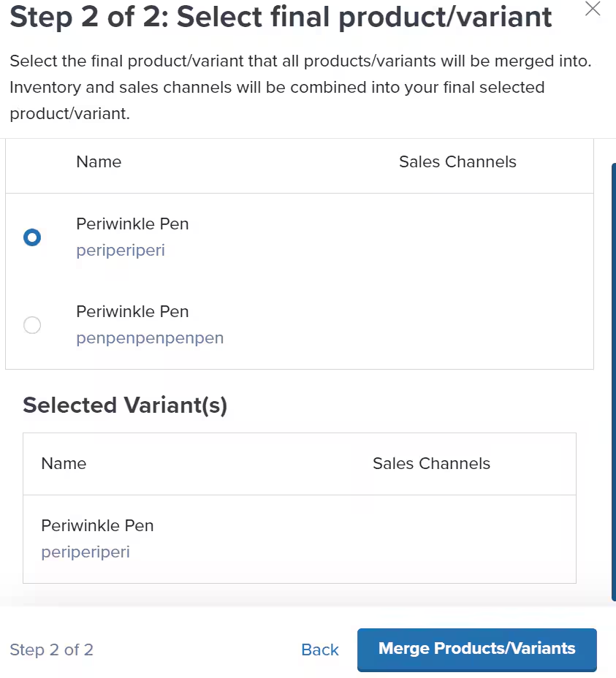Viewport: 616px width, 678px height.
Task: Go Back to the previous step
Action: [320, 650]
